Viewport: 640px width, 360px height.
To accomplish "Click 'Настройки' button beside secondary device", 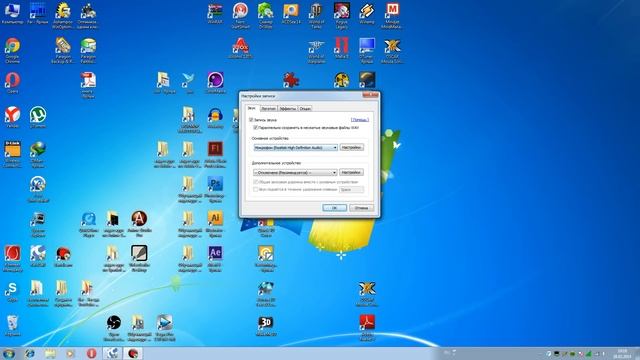I will (x=351, y=172).
